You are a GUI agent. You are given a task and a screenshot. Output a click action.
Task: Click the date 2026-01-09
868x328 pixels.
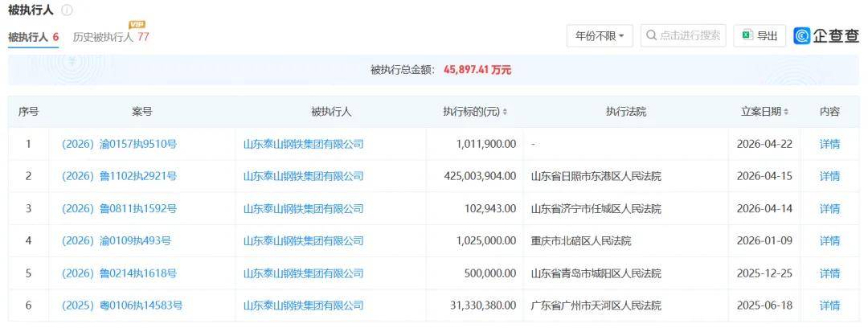point(764,241)
